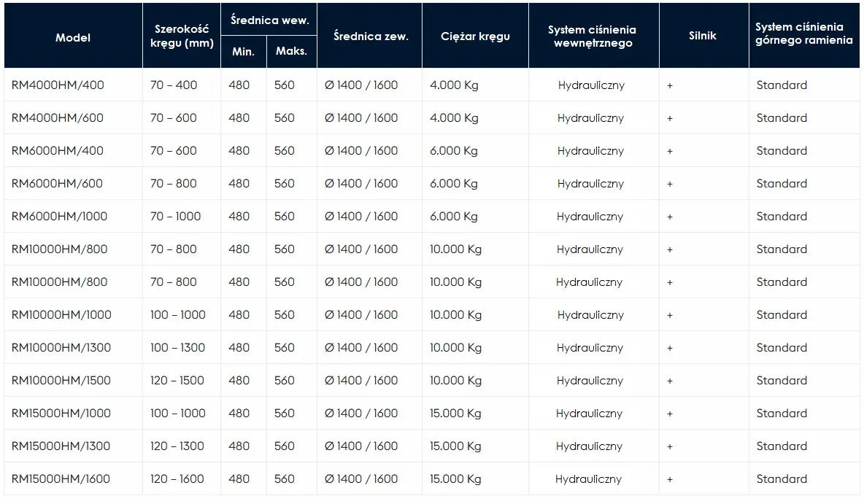Viewport: 864px width, 504px height.
Task: Click the plus sign in RM4000HM/400 row
Action: point(669,85)
